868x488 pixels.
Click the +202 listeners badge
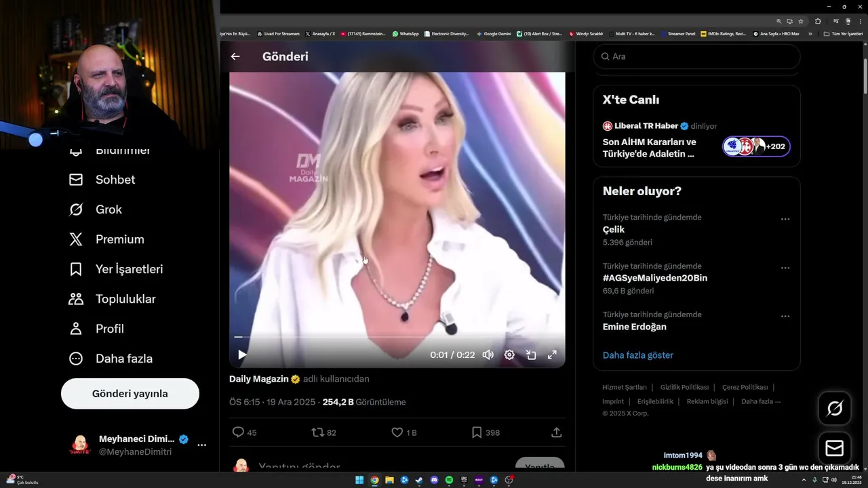pyautogui.click(x=756, y=146)
